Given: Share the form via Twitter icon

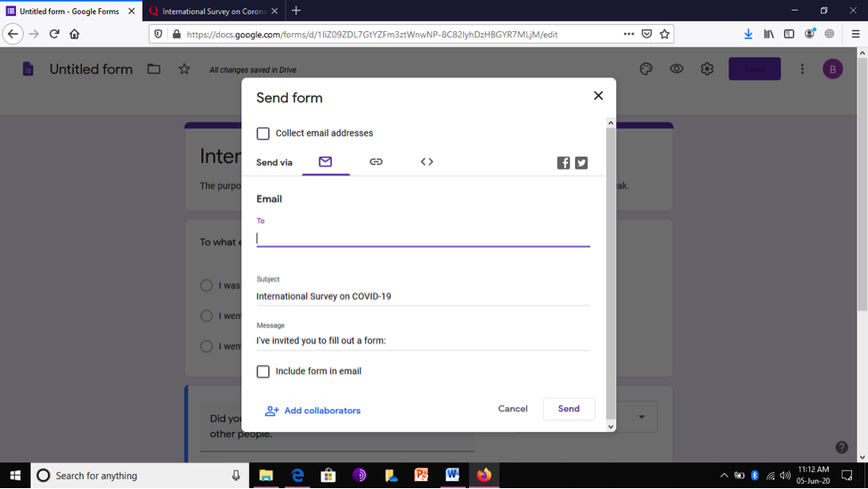Looking at the screenshot, I should [581, 163].
